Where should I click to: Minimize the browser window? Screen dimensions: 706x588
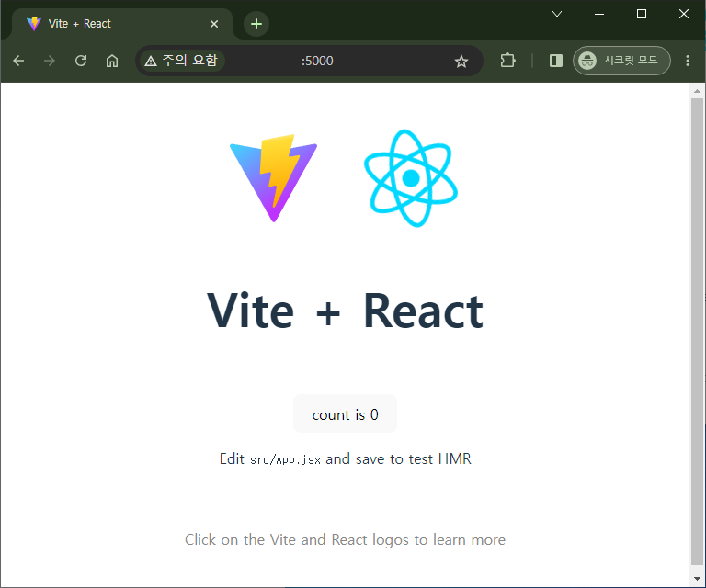click(x=598, y=14)
